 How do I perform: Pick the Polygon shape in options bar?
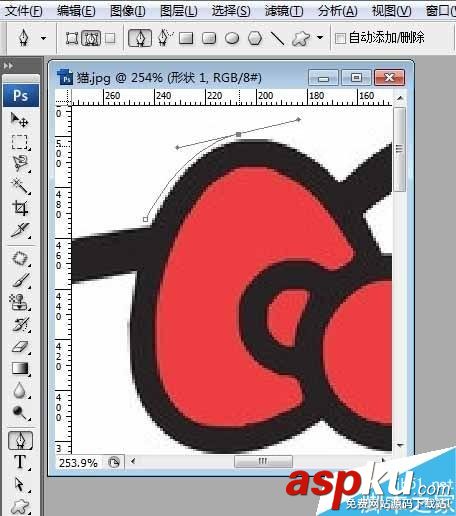[x=255, y=38]
